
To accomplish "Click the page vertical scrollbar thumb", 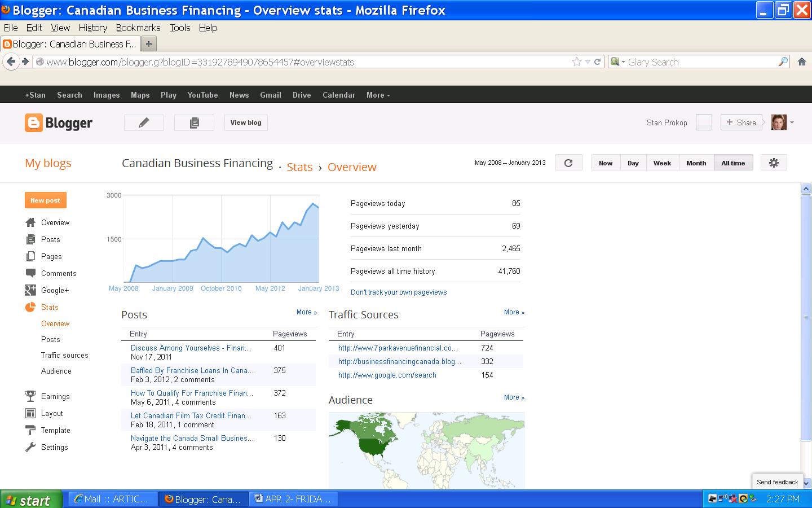I will (806, 318).
